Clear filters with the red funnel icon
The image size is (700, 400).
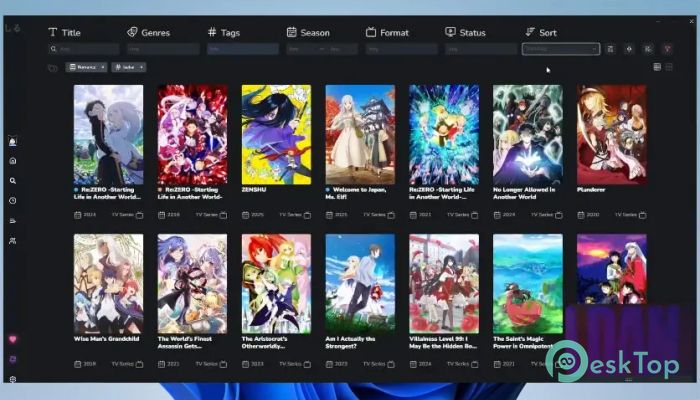[x=667, y=49]
